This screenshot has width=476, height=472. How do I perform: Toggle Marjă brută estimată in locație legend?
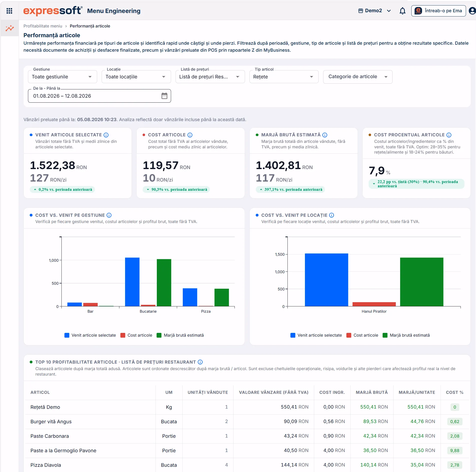(x=406, y=335)
